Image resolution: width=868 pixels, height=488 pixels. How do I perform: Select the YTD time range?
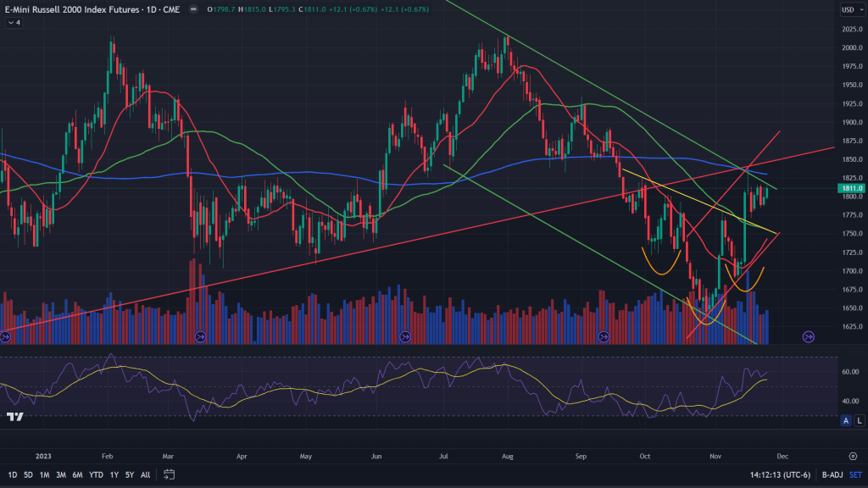[x=96, y=474]
